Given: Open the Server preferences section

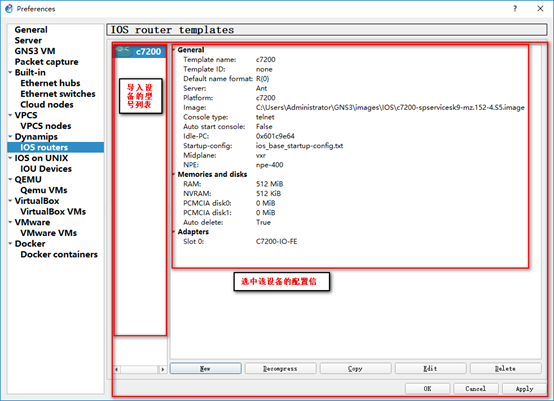Looking at the screenshot, I should pyautogui.click(x=28, y=40).
